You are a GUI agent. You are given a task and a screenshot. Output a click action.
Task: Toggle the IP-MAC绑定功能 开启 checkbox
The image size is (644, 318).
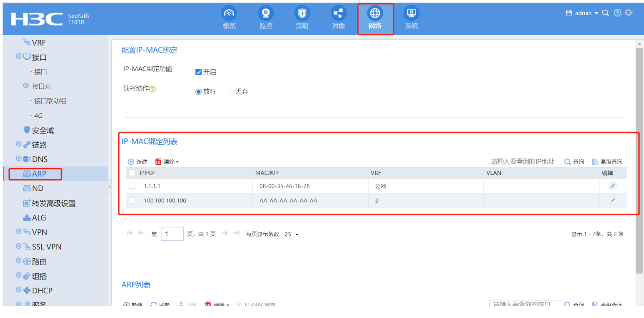(199, 72)
